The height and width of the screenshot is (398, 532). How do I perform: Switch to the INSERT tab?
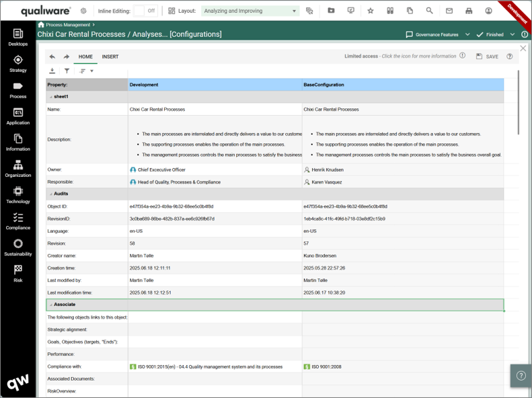[x=110, y=56]
